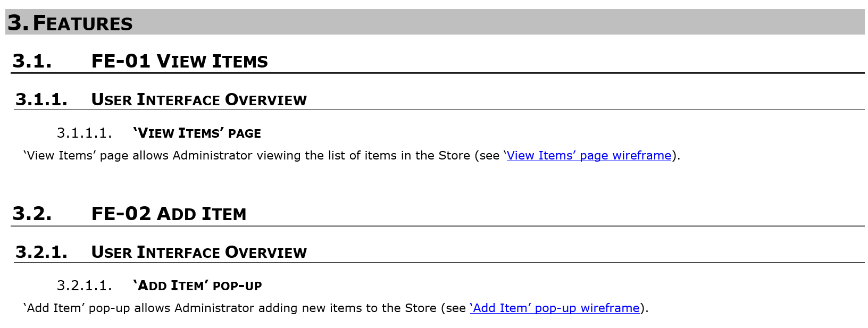Click the section number 3.2.
The width and height of the screenshot is (868, 328).
32,214
